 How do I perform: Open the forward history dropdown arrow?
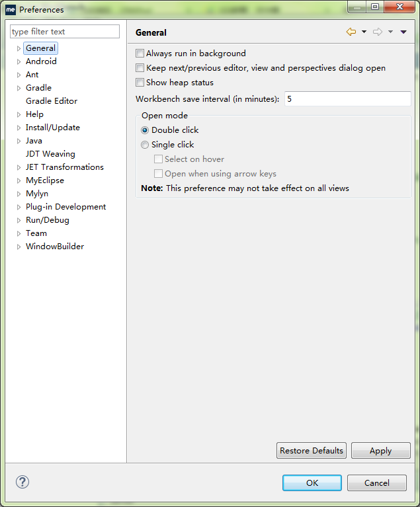pyautogui.click(x=390, y=32)
